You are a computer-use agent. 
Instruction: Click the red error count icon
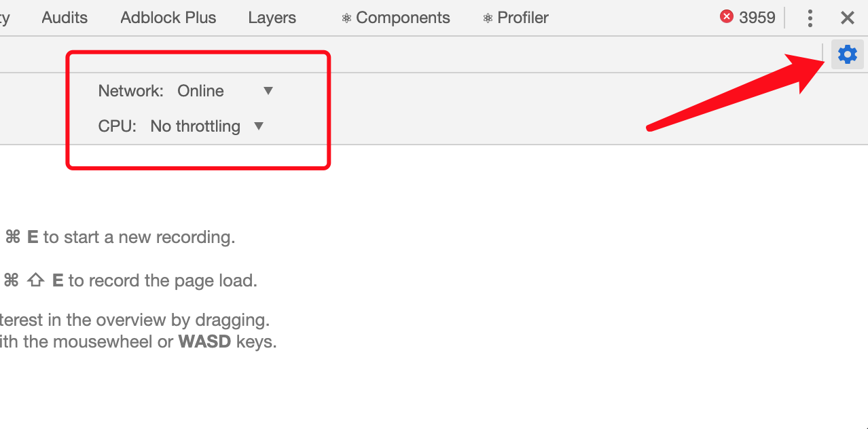pos(727,17)
